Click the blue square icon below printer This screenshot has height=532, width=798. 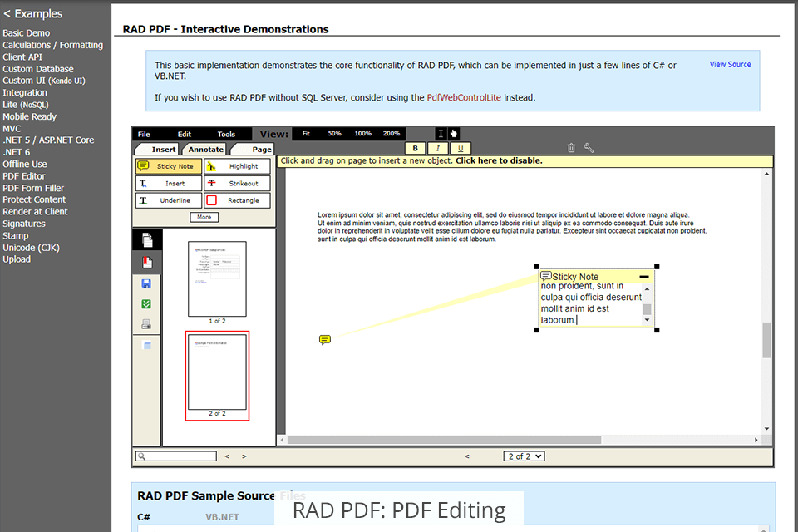point(146,346)
